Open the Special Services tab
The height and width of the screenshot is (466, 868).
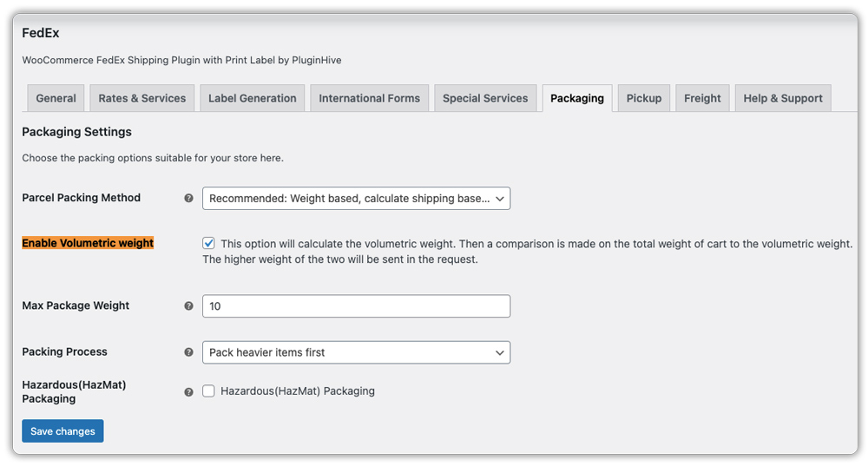tap(485, 99)
